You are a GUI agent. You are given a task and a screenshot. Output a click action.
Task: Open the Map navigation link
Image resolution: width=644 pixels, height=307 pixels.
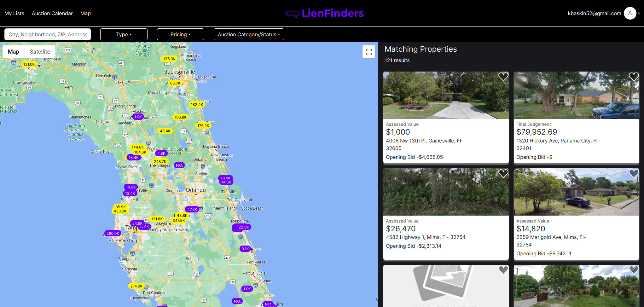pos(85,13)
